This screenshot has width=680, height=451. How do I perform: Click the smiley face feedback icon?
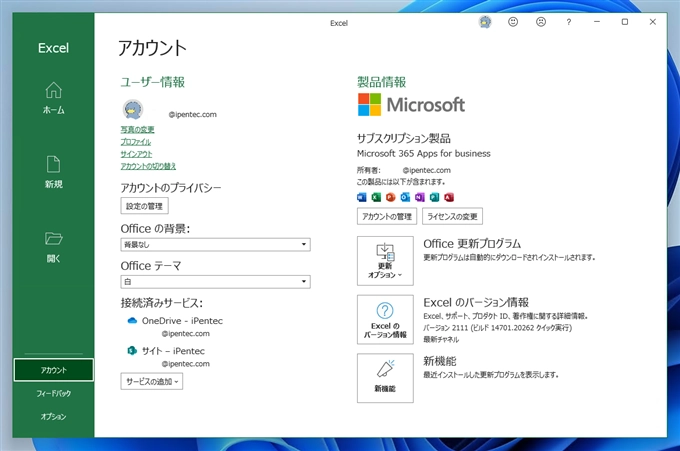coord(513,22)
